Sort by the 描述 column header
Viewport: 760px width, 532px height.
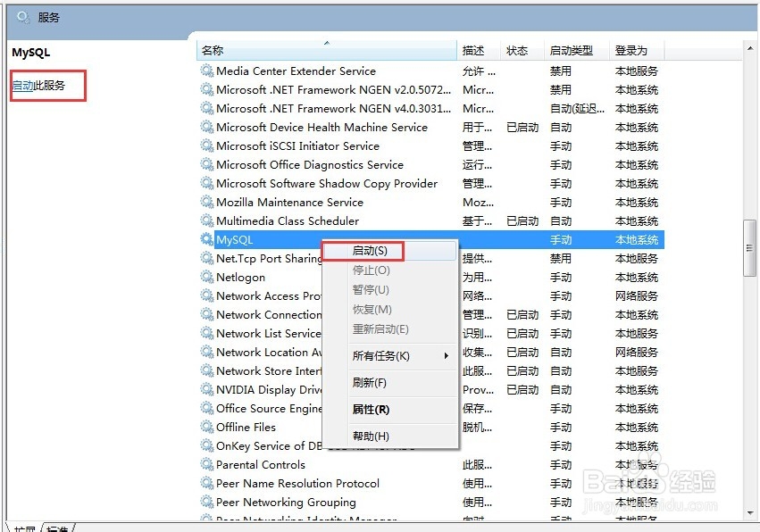coord(479,50)
